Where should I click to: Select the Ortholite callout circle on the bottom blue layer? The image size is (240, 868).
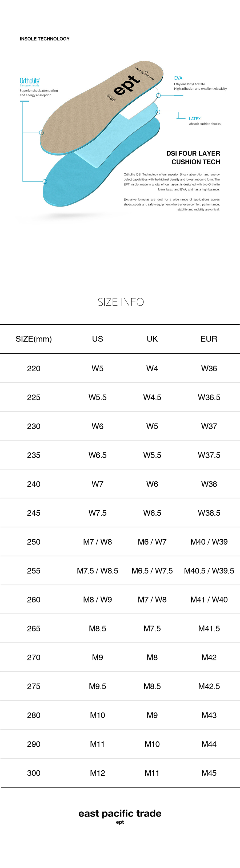45,182
